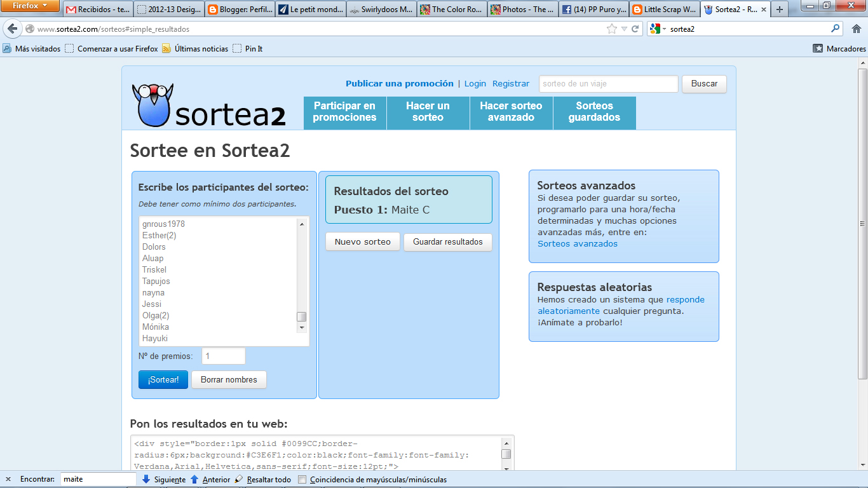Image resolution: width=868 pixels, height=488 pixels.
Task: Switch to 2012-13 Design tab
Action: click(168, 10)
